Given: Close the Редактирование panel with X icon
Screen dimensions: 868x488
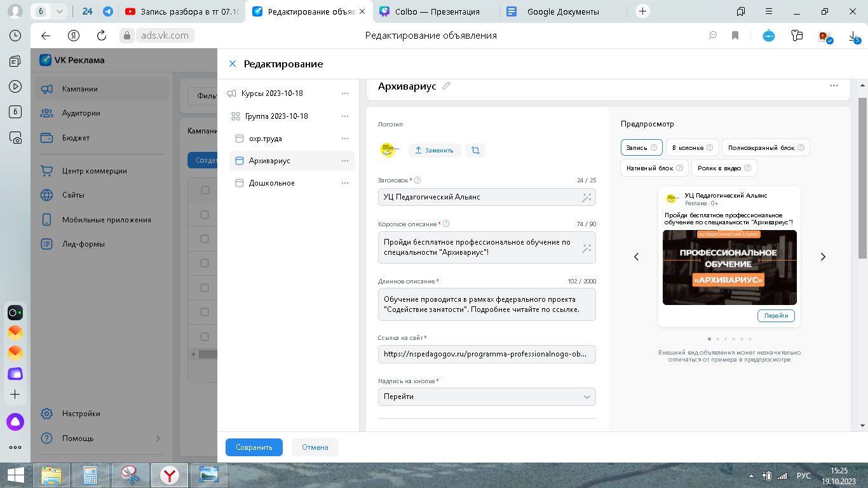Looking at the screenshot, I should point(232,64).
